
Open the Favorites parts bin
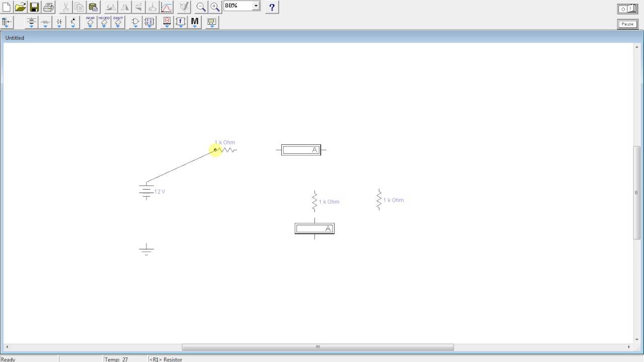point(7,22)
